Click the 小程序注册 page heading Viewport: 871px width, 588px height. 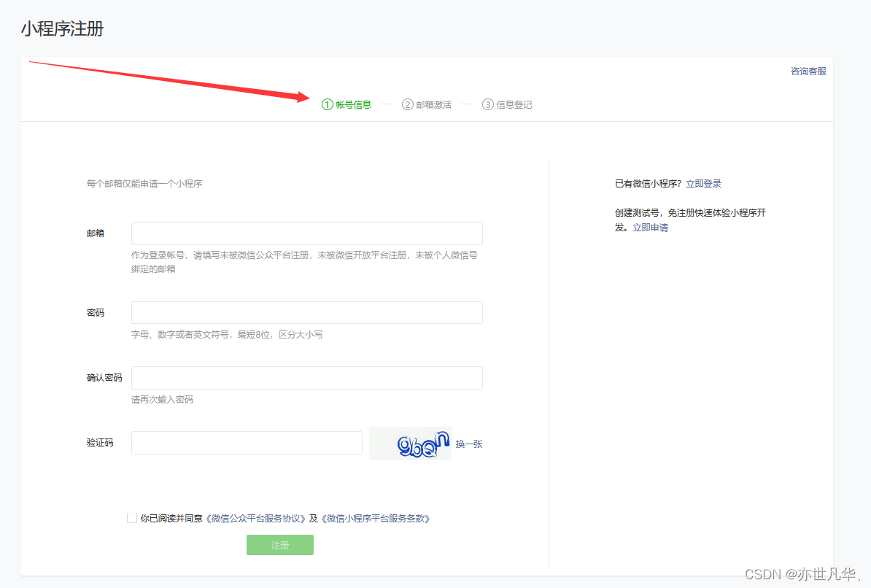point(62,29)
